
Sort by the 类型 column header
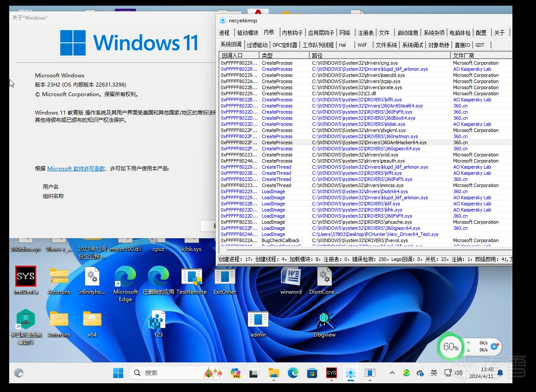[285, 56]
